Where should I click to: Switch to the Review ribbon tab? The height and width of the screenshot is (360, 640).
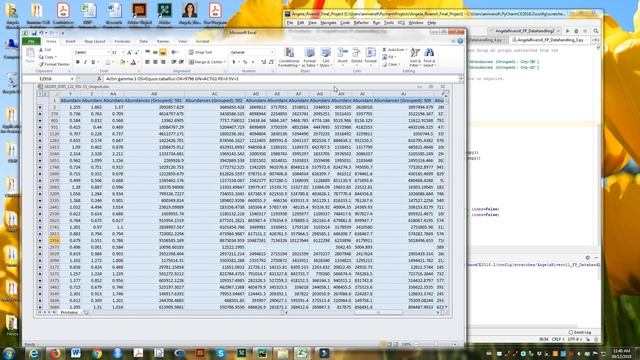pos(163,41)
